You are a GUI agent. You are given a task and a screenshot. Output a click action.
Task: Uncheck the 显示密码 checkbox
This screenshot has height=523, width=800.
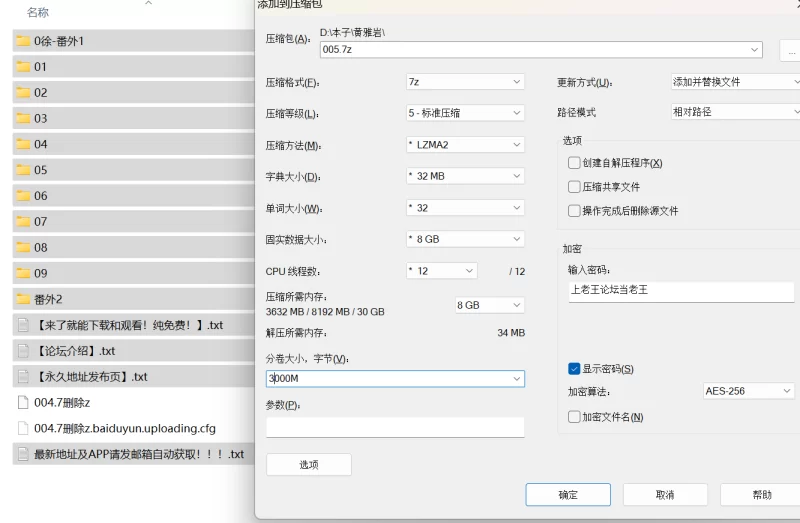(x=574, y=368)
